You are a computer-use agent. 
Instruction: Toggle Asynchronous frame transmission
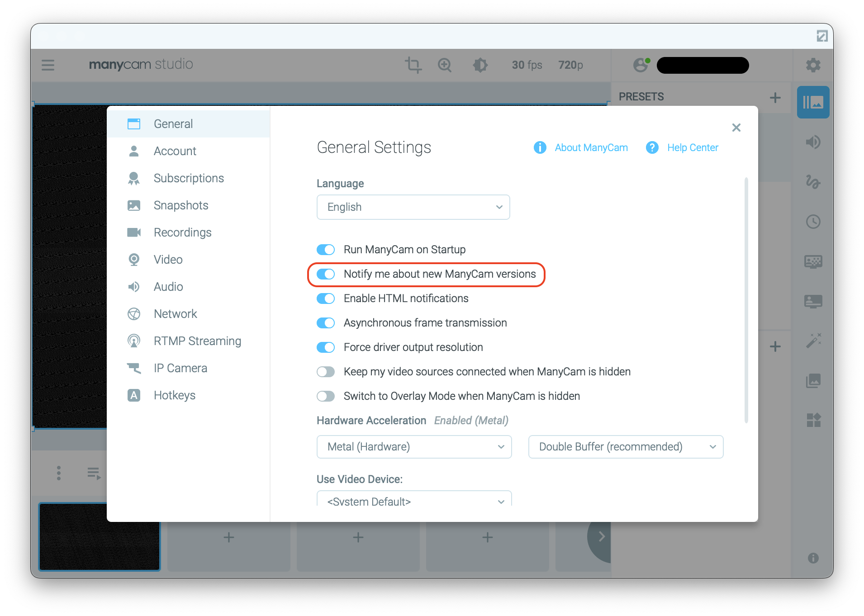(x=326, y=323)
